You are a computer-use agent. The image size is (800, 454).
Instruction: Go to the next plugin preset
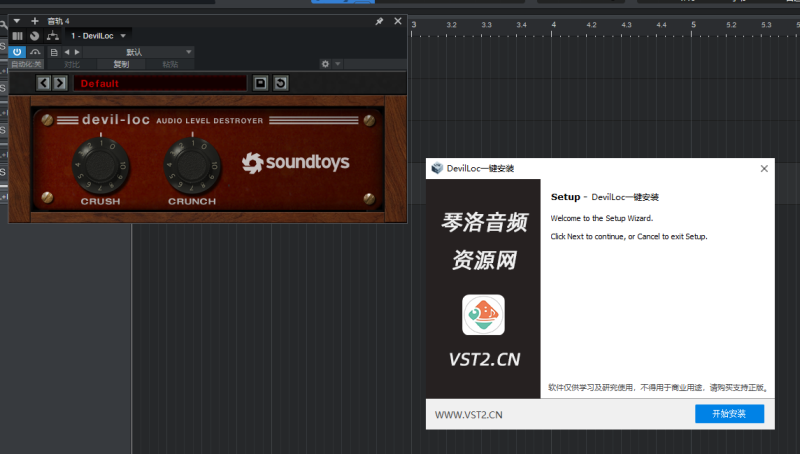(x=60, y=83)
